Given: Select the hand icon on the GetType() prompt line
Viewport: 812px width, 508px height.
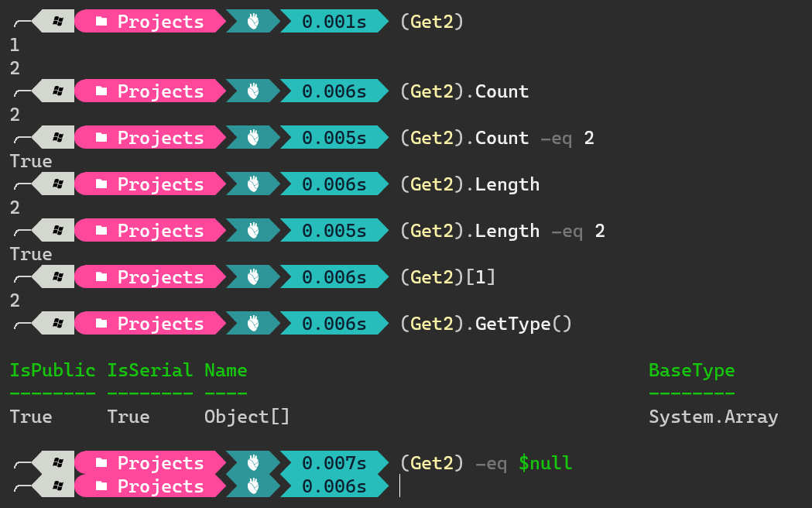Looking at the screenshot, I should coord(252,324).
